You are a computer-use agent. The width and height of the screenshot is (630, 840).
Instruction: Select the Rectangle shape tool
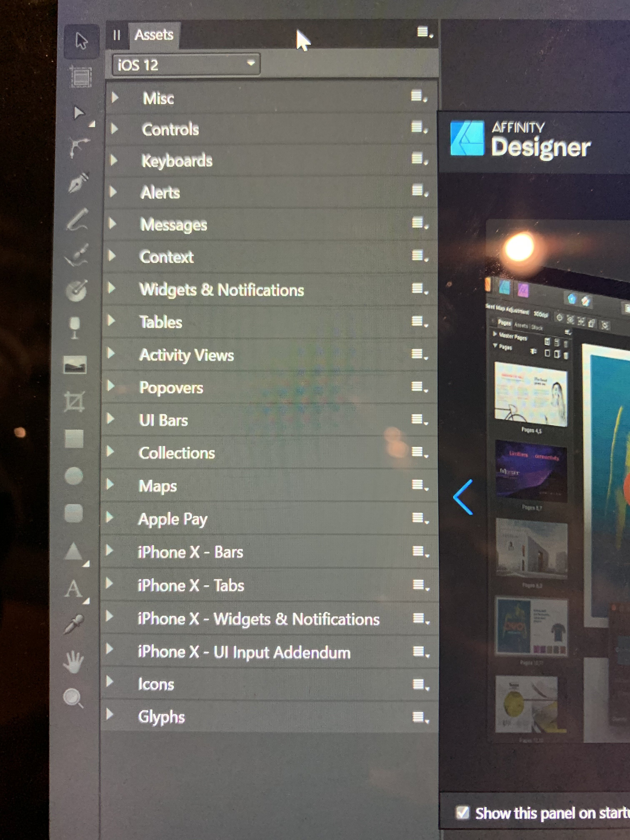[74, 439]
